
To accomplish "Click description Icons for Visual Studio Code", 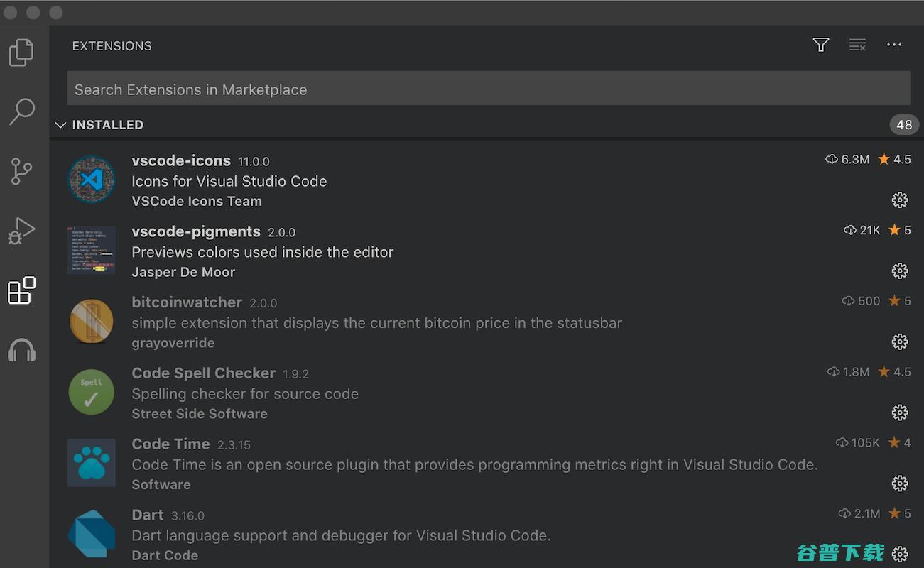I will pyautogui.click(x=229, y=181).
